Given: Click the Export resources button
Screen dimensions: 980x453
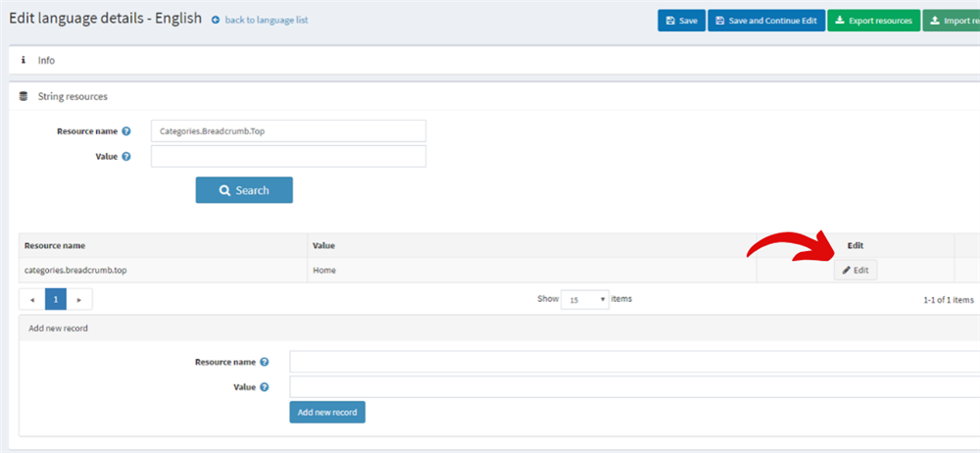Looking at the screenshot, I should pyautogui.click(x=872, y=21).
